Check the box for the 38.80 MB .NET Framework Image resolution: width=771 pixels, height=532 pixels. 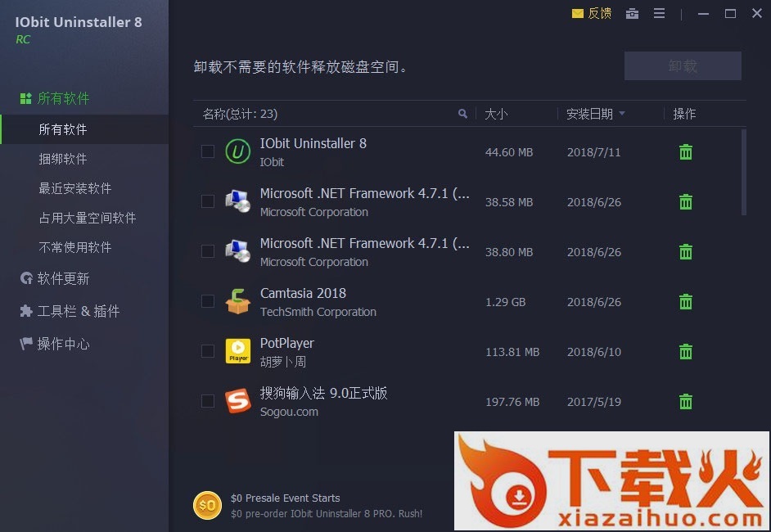pos(208,251)
